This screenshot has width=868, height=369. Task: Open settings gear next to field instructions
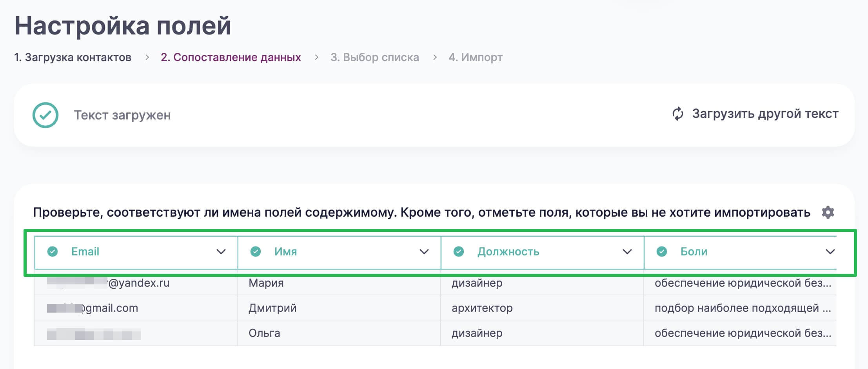click(828, 212)
